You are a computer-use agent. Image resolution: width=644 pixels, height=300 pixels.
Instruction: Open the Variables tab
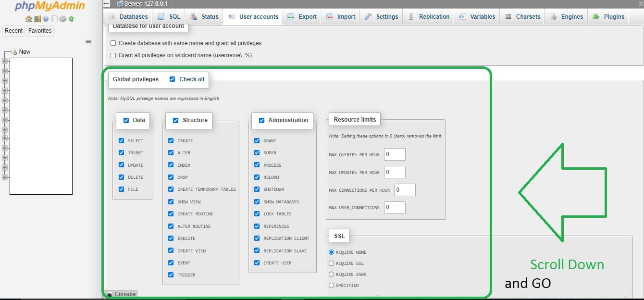point(477,16)
